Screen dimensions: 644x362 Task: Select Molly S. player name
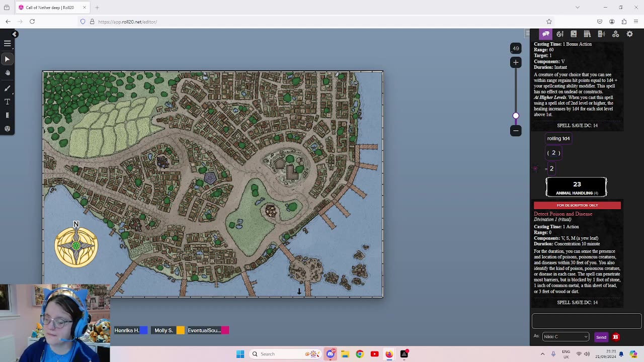pyautogui.click(x=164, y=330)
